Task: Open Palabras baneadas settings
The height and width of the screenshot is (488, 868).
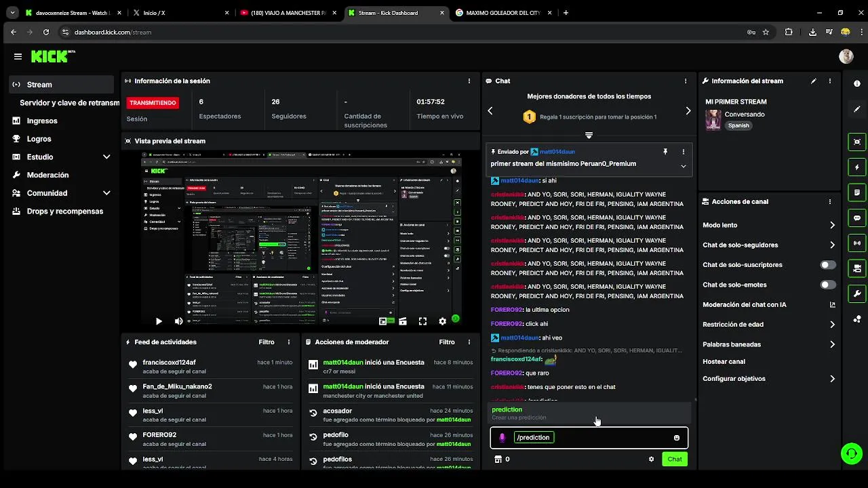Action: (x=769, y=344)
